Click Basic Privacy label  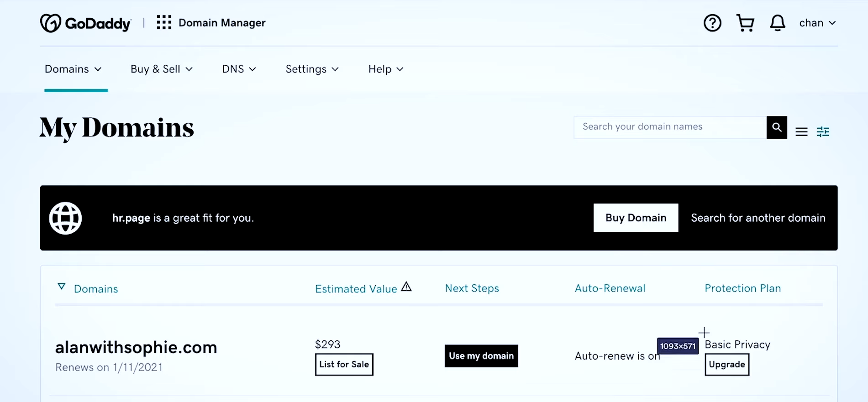[x=737, y=345]
